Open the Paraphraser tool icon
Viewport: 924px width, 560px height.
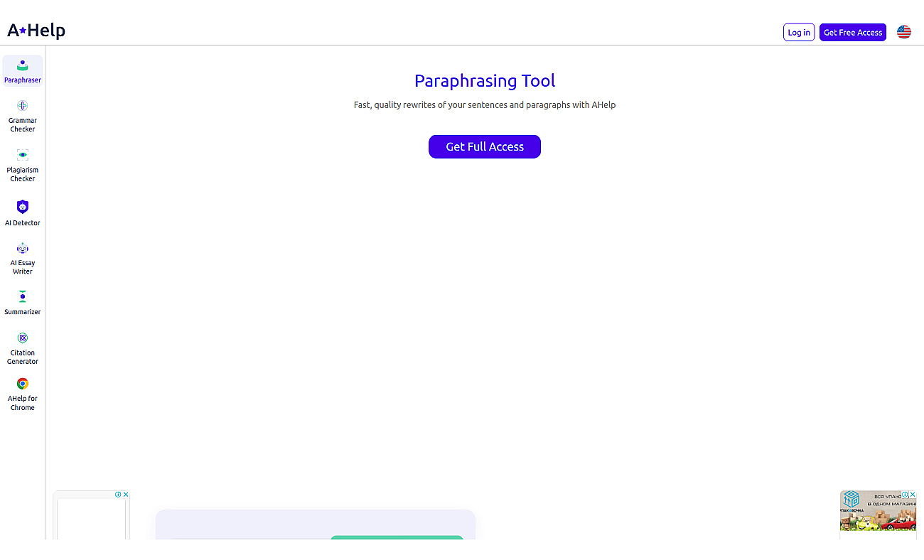[23, 65]
